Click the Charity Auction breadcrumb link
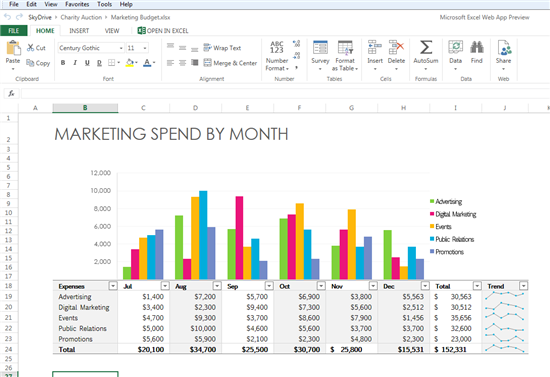Screen dimensions: 550x377 (x=81, y=17)
